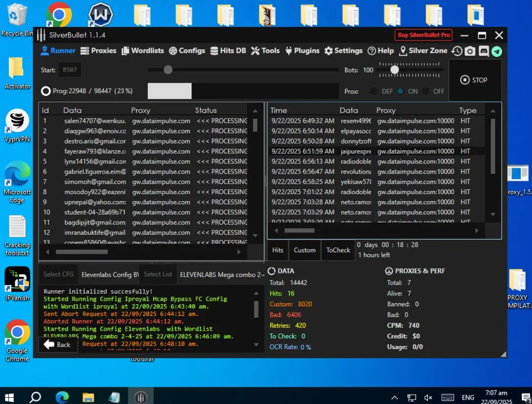Open the Silver Zone section
This screenshot has width=532, height=404.
(x=423, y=51)
